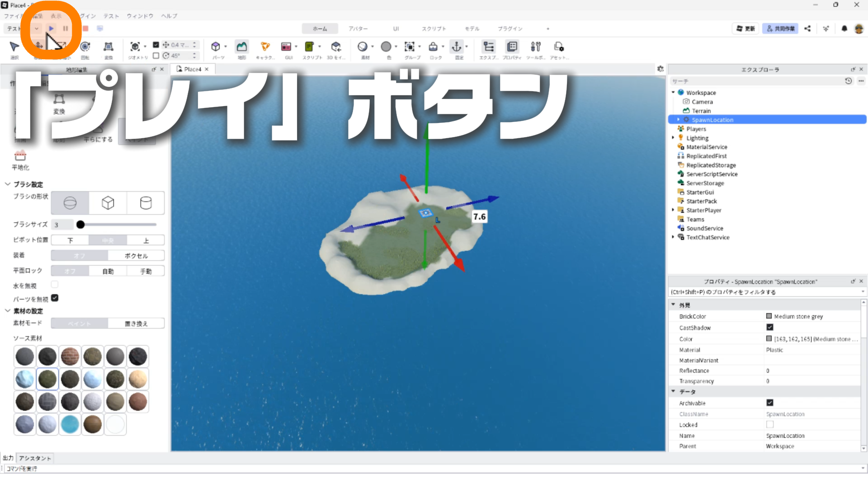Select the cube brush shape
Viewport: 868px width, 488px height.
click(x=108, y=203)
